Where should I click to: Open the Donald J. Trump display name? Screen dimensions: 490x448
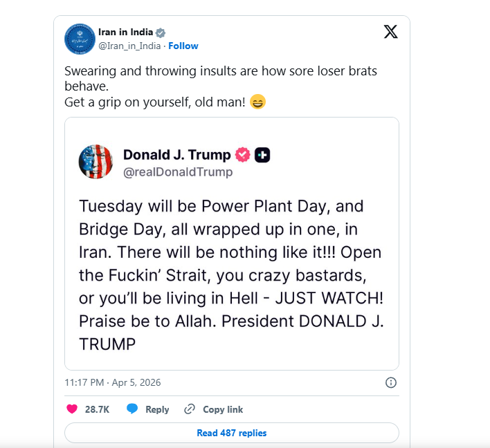click(x=177, y=155)
